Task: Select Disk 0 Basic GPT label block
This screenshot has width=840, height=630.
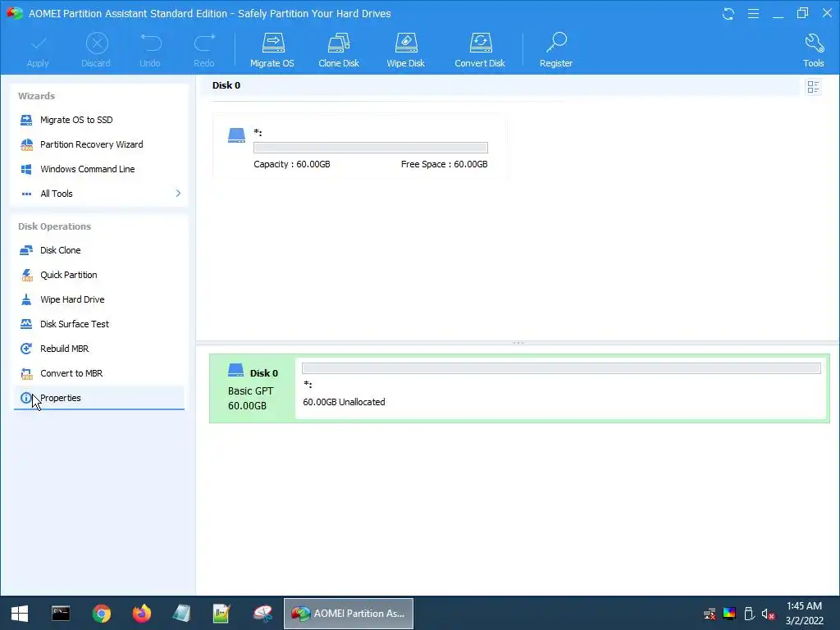Action: click(253, 388)
